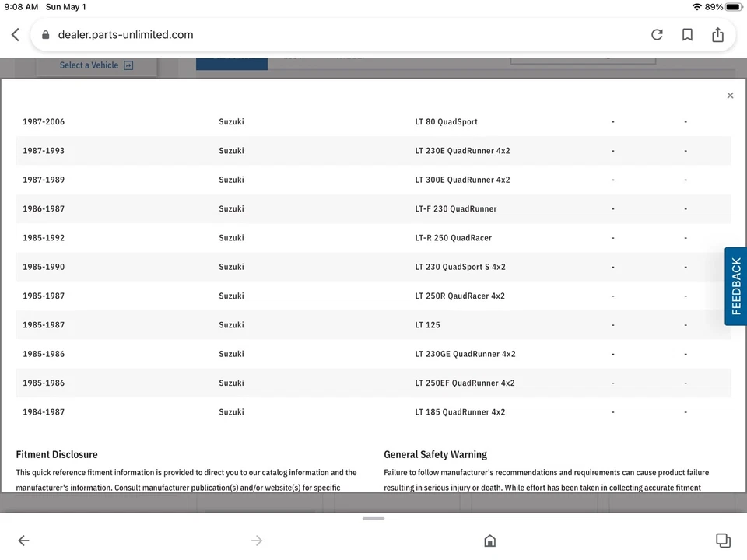
Task: Tap the battery indicator in status bar
Action: click(734, 7)
